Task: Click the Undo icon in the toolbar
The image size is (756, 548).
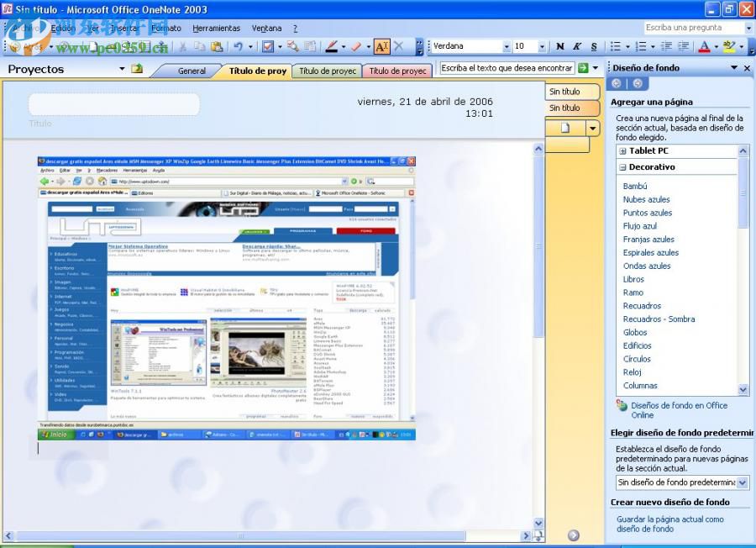Action: (x=238, y=47)
